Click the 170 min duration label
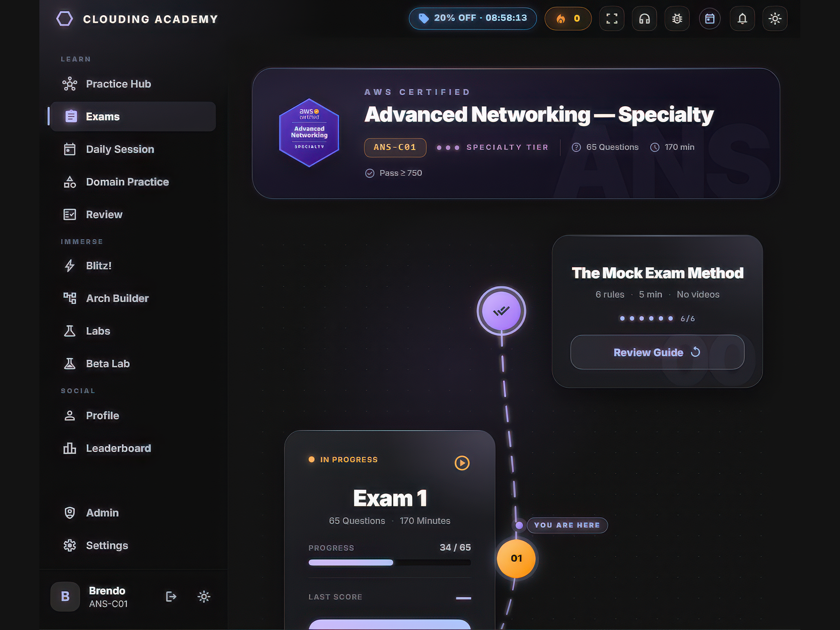The image size is (840, 630). tap(672, 147)
